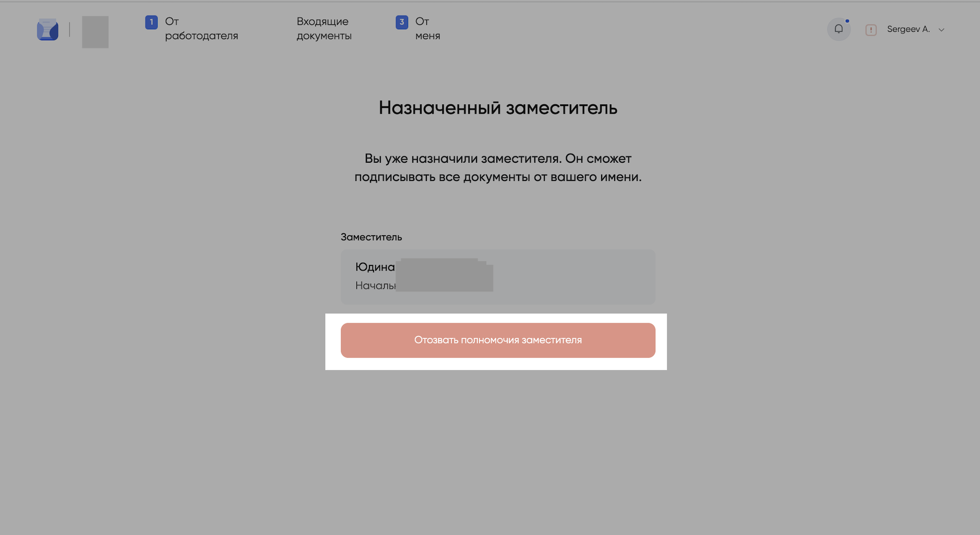This screenshot has width=980, height=535.
Task: Click the Вы уже назначили заместителя text
Action: click(498, 159)
